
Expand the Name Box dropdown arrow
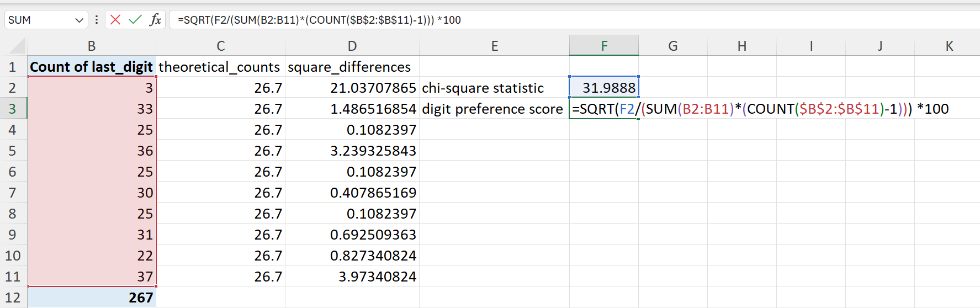click(79, 20)
